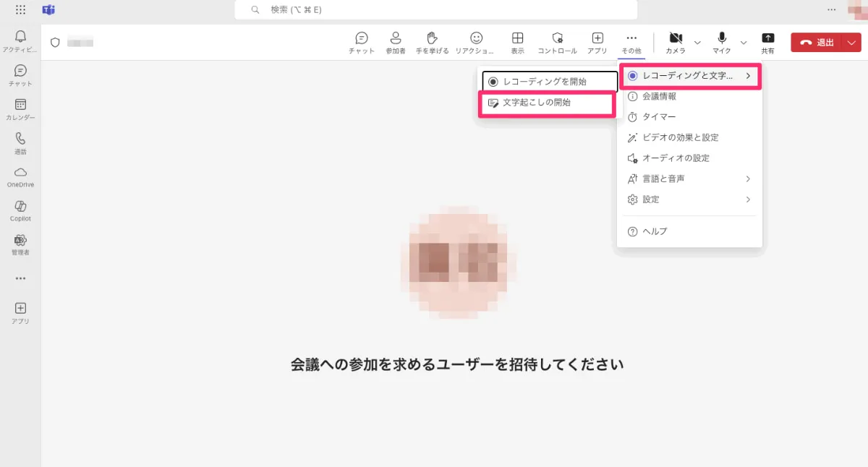
Task: Show the 参加者 (participants) list
Action: [x=395, y=41]
